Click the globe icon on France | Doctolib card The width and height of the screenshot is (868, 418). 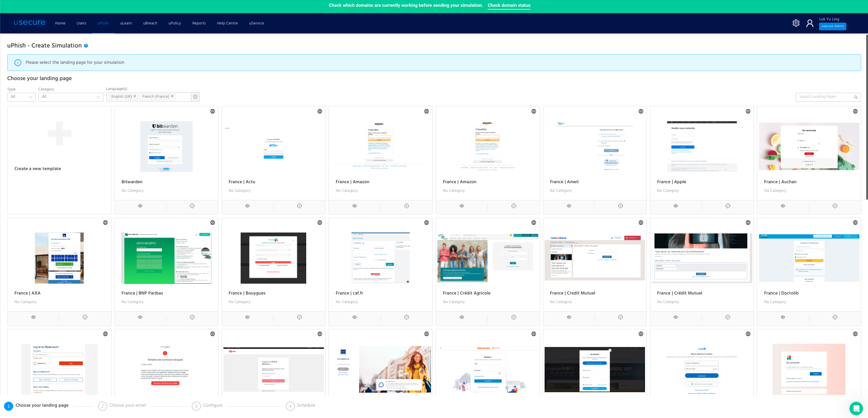pyautogui.click(x=855, y=223)
